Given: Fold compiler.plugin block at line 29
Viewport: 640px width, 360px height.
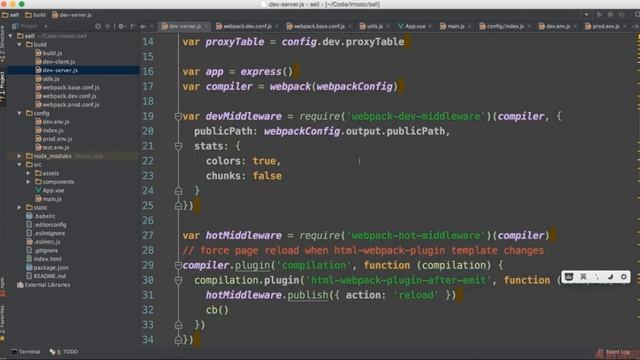Looking at the screenshot, I should point(178,265).
